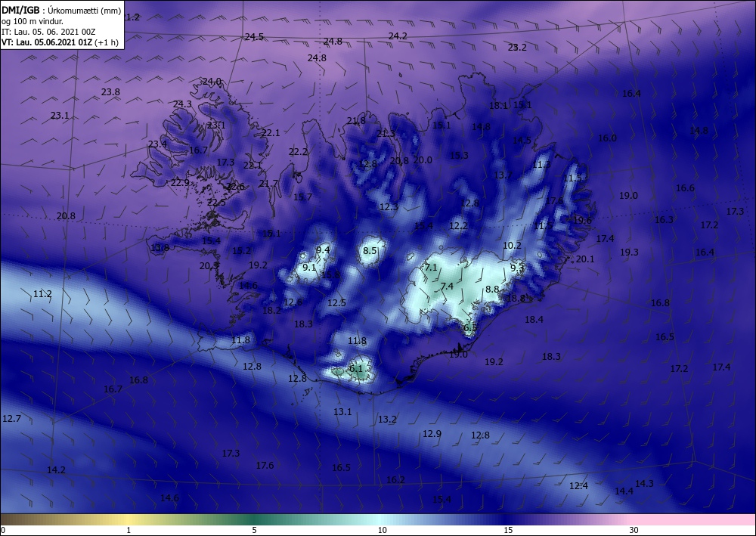756x536 pixels.
Task: Click the map value 21.8
Action: tap(356, 120)
